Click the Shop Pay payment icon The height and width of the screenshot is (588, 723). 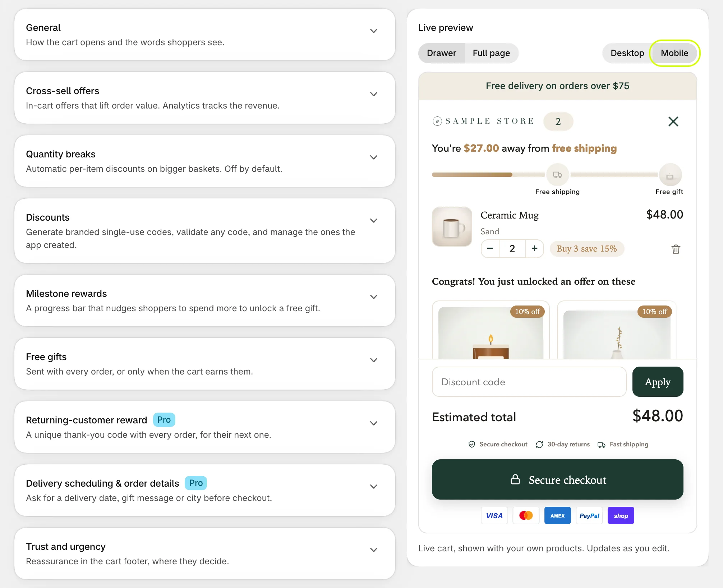click(x=621, y=515)
